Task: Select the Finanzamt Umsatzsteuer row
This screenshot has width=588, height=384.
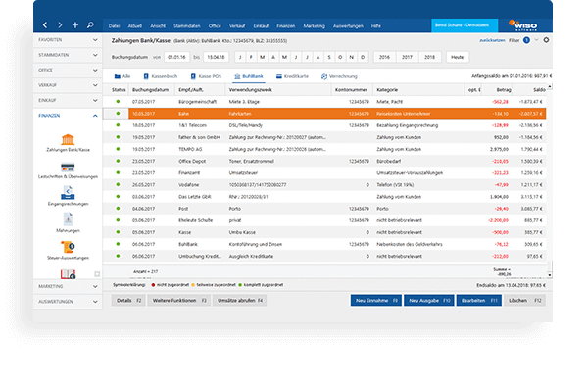Action: click(x=324, y=172)
